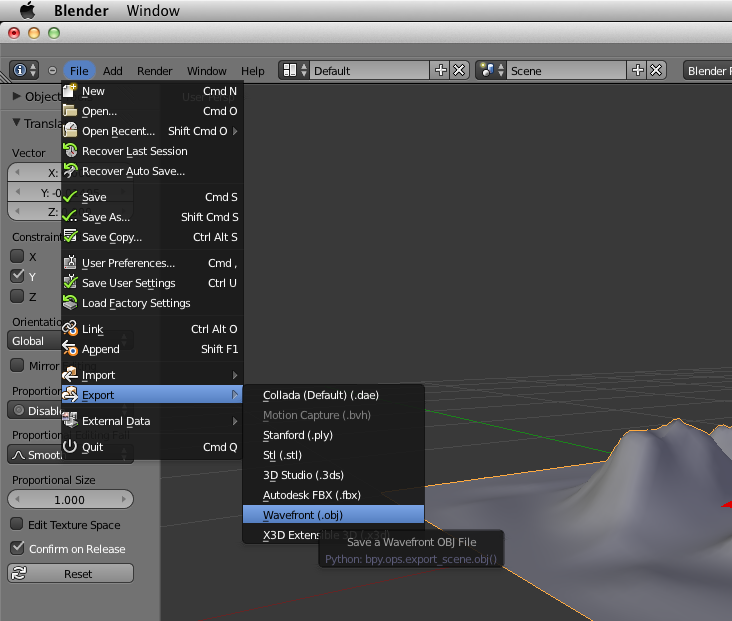Click the Recover Last Session icon
The height and width of the screenshot is (621, 732).
point(70,151)
